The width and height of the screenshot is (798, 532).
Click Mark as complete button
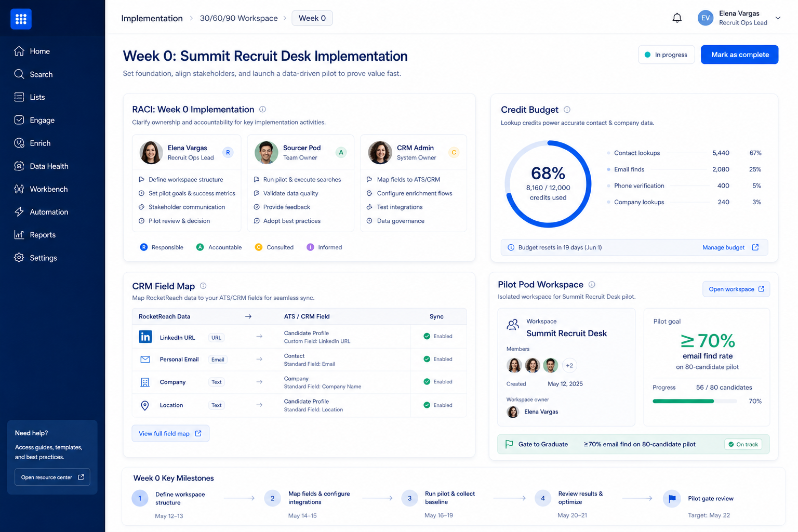[x=739, y=55]
